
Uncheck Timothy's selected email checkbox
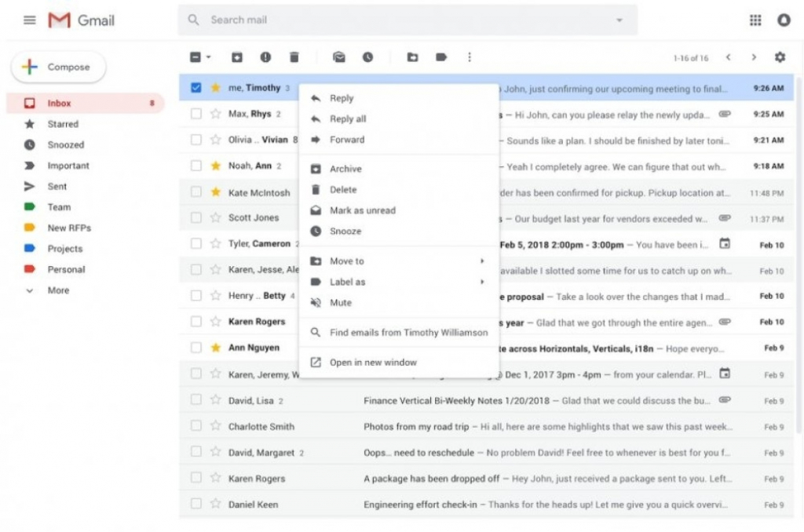(196, 87)
